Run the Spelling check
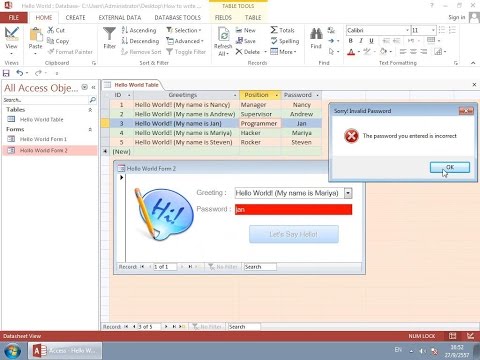Screen dimensions: 480x360 pos(285,41)
